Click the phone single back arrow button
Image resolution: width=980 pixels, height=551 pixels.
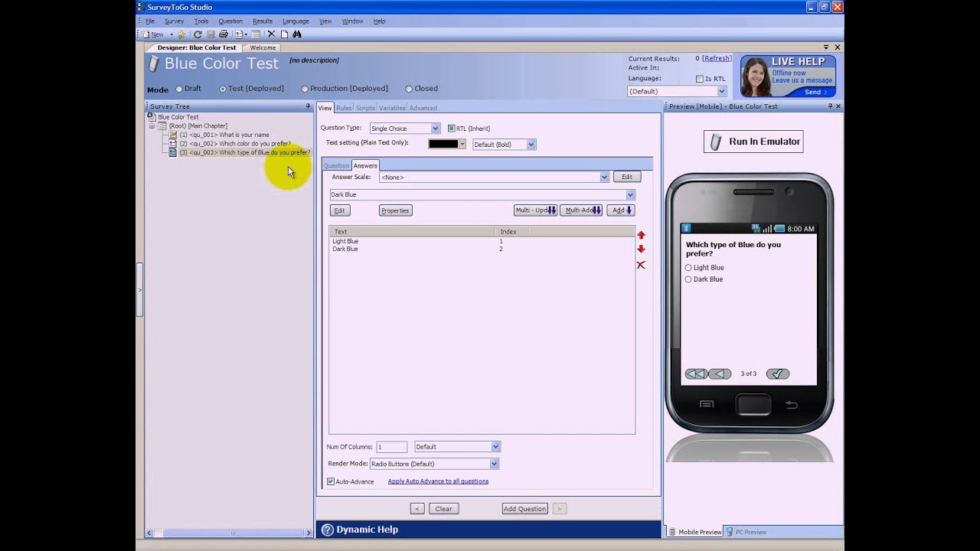click(720, 374)
